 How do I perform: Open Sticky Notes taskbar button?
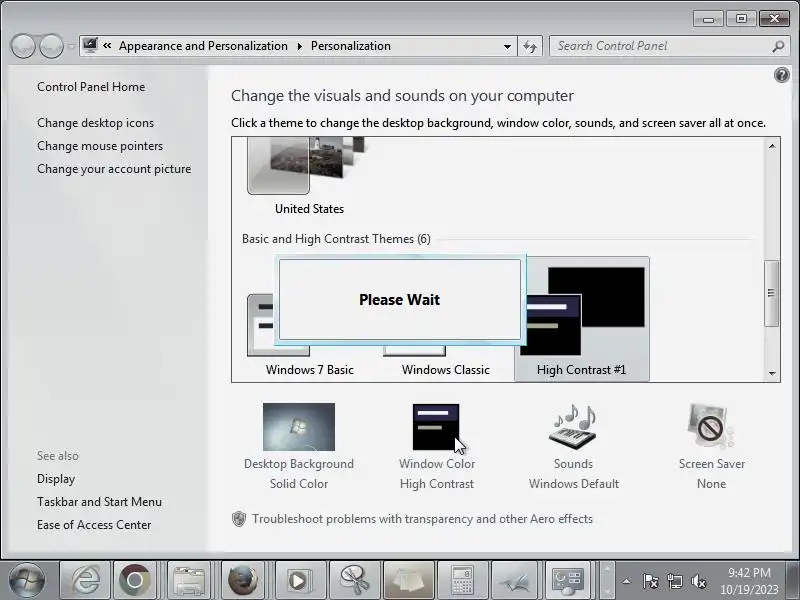(x=409, y=580)
